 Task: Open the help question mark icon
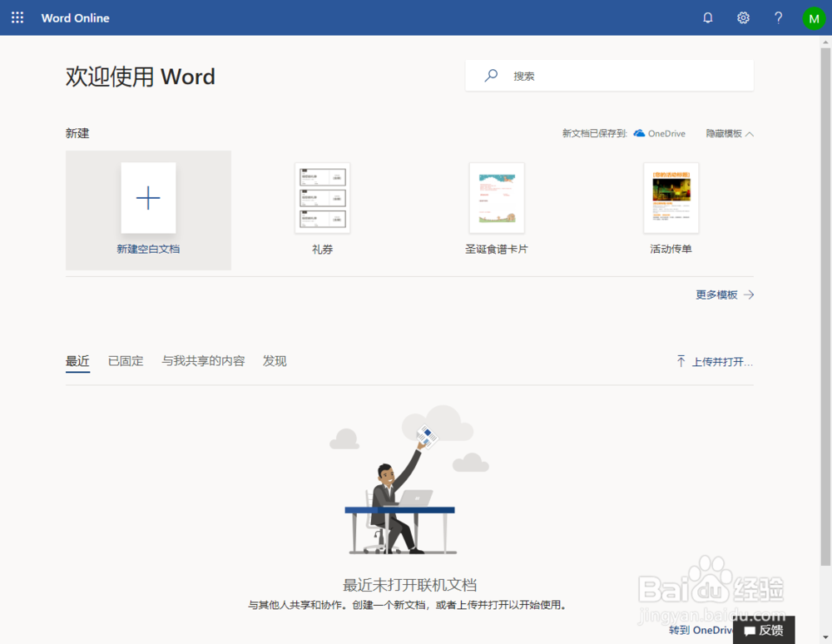click(x=779, y=17)
